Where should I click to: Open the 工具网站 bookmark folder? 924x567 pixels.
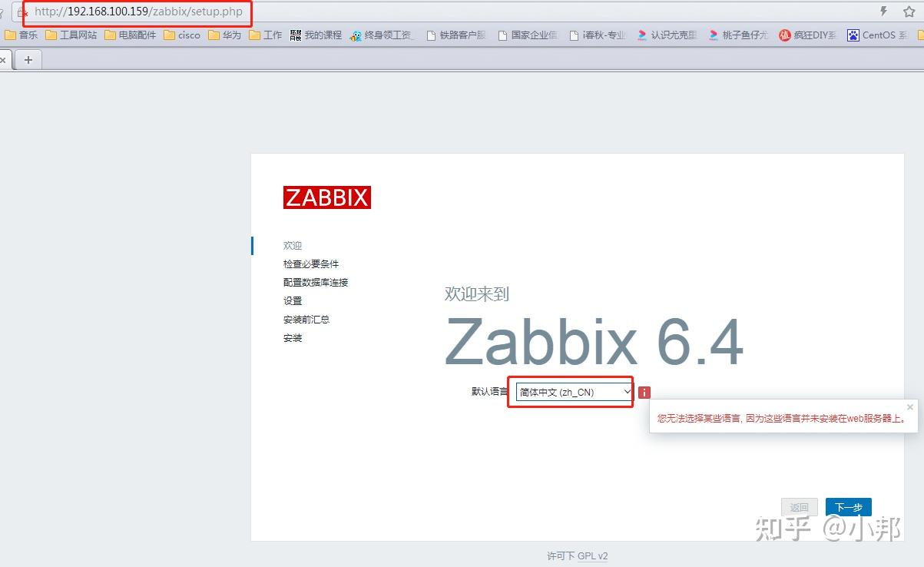(71, 35)
